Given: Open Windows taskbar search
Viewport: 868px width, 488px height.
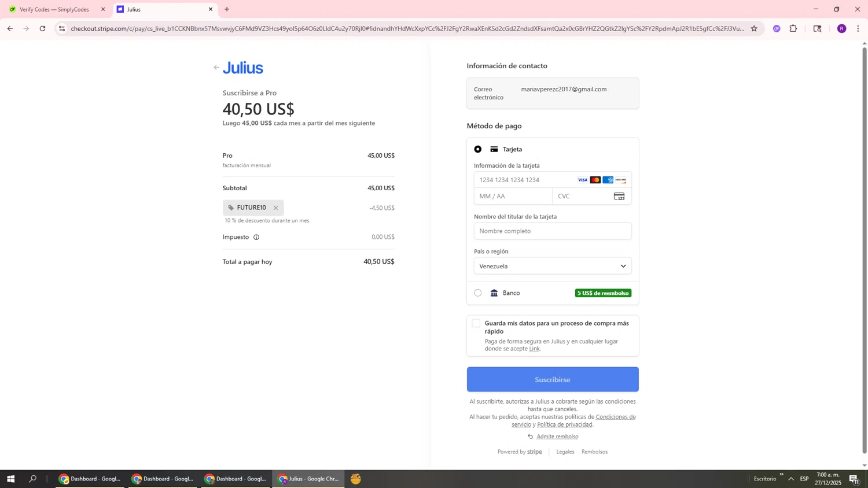Looking at the screenshot, I should coord(33,479).
